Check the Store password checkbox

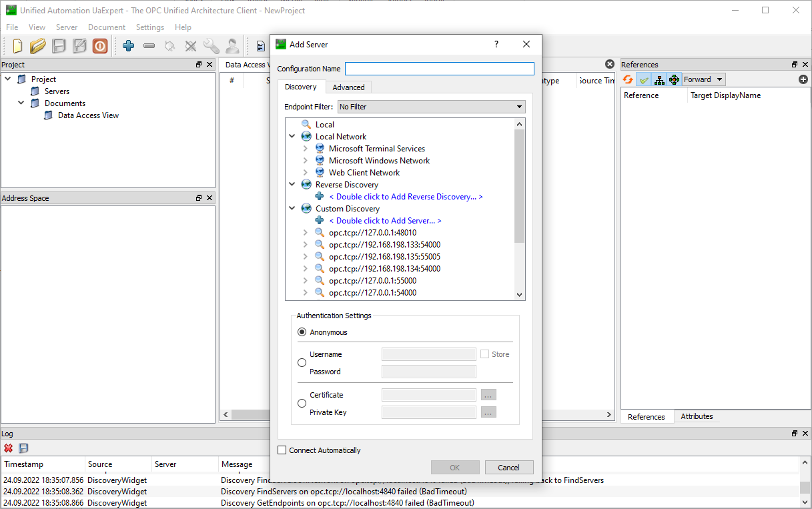(485, 354)
